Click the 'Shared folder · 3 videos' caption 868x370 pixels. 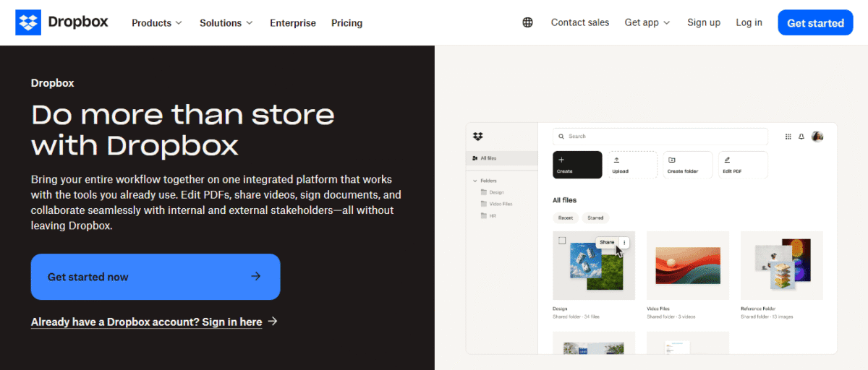point(671,317)
